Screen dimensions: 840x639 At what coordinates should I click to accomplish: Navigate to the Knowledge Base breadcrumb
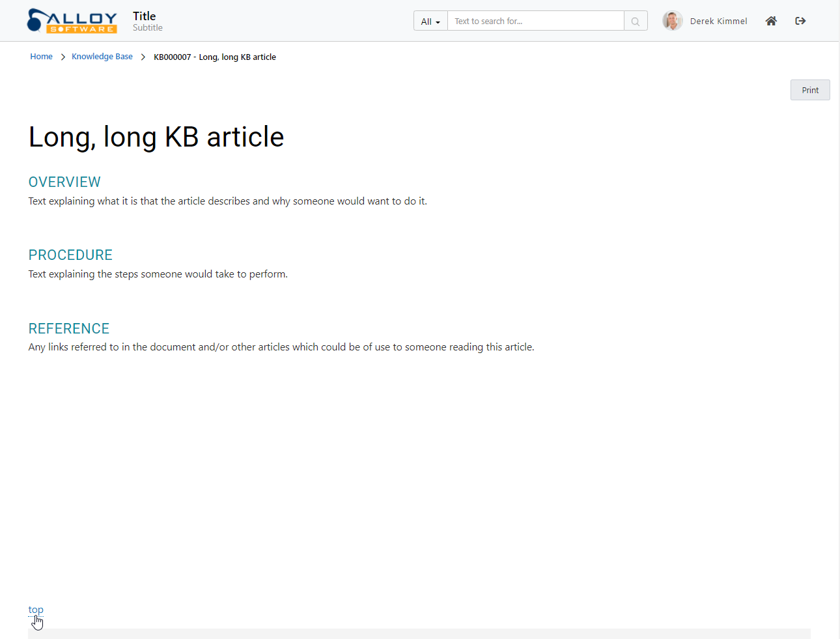point(102,57)
